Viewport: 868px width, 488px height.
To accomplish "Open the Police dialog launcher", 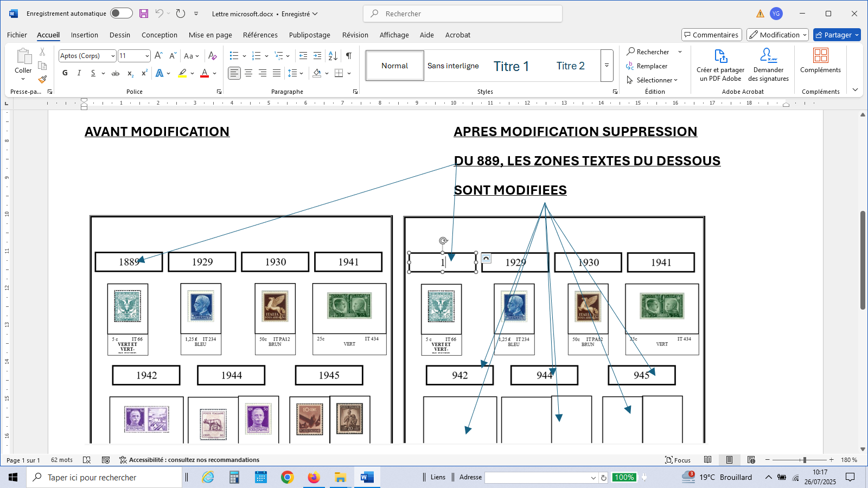I will 219,92.
